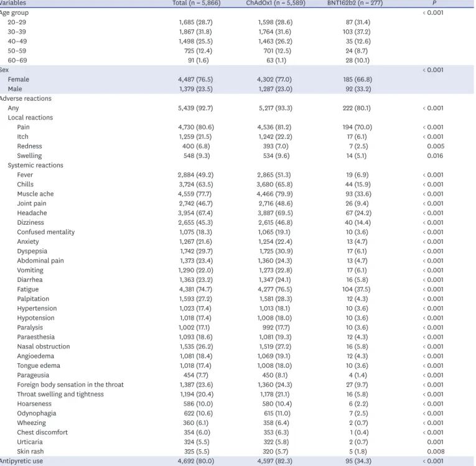Click the 'Hypotension' row label
This screenshot has height=466, width=476.
coord(35,318)
